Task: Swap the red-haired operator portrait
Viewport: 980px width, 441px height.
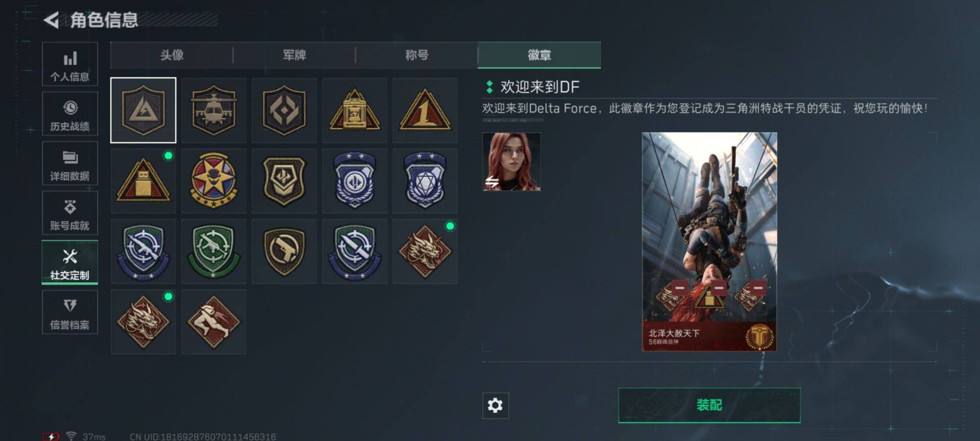Action: (x=511, y=161)
